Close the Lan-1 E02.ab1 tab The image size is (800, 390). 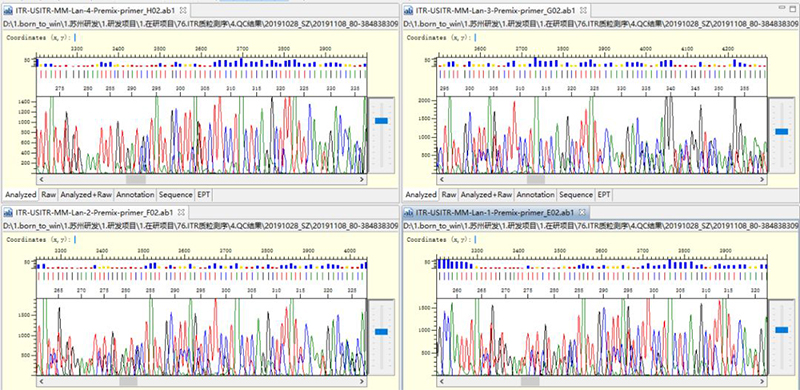point(582,212)
